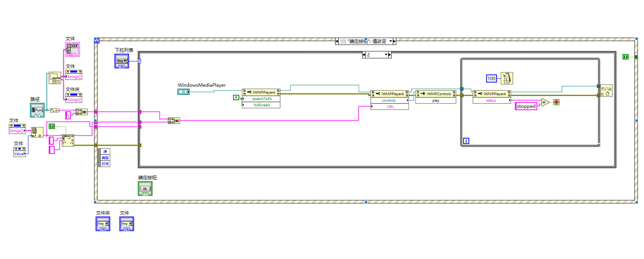644x259 pixels.
Task: Click Strings[] of the 文件 node wired to Index Array
Action: coord(17,131)
